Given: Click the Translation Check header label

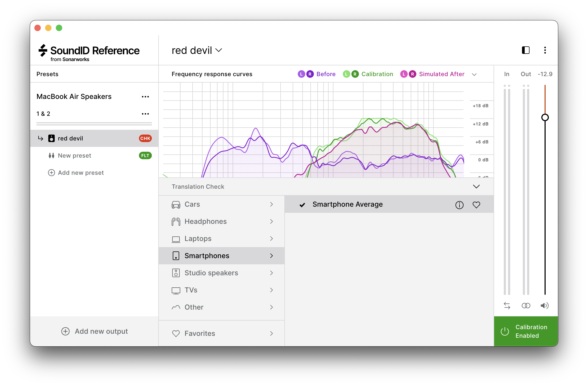Looking at the screenshot, I should pyautogui.click(x=198, y=187).
